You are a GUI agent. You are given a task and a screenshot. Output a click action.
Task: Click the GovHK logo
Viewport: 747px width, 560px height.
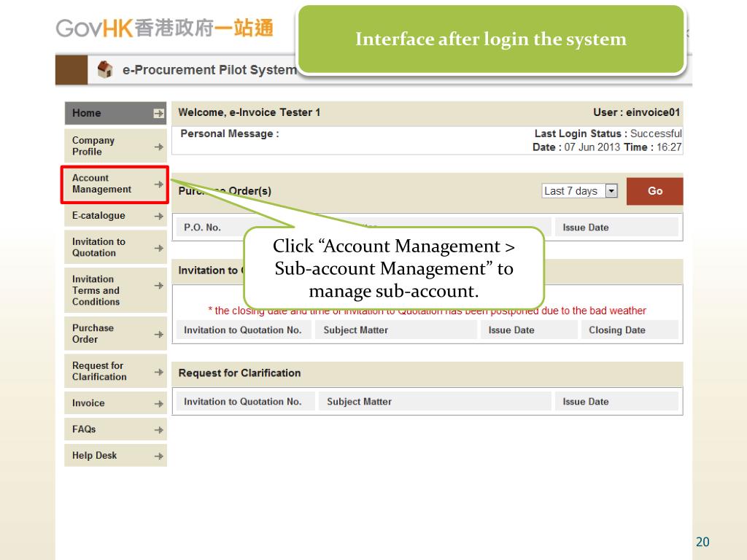click(x=164, y=28)
